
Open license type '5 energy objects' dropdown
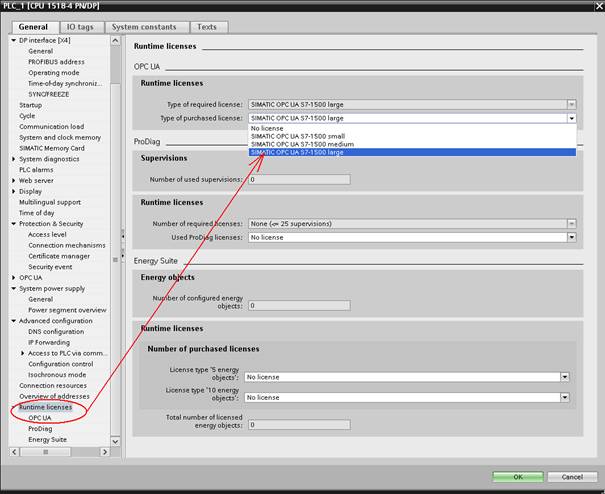564,377
